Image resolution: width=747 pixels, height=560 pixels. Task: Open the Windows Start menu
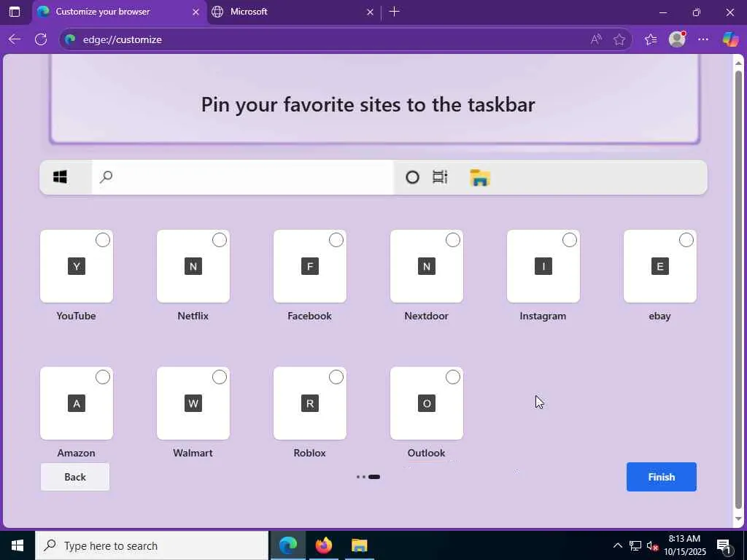tap(18, 545)
